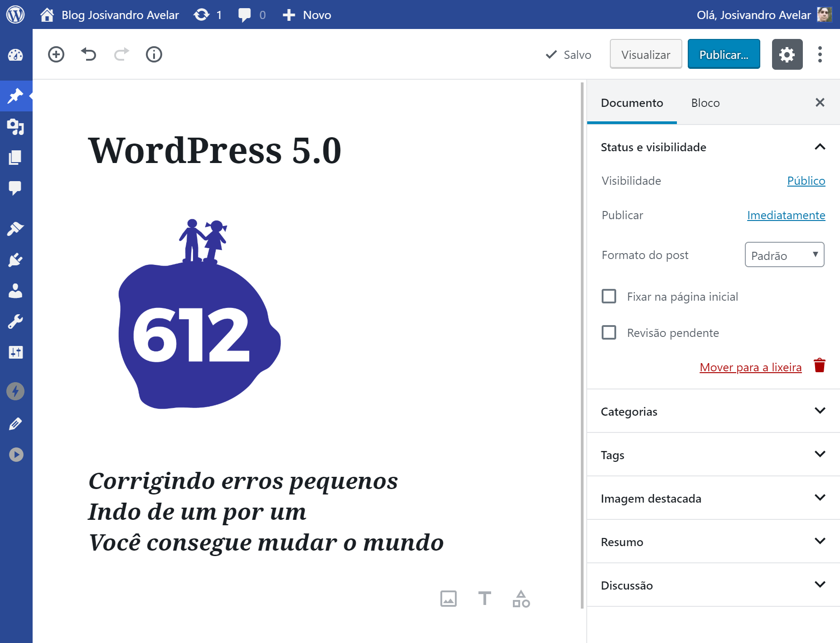Switch to the Bloco tab
Screen dimensions: 840x643
(705, 103)
